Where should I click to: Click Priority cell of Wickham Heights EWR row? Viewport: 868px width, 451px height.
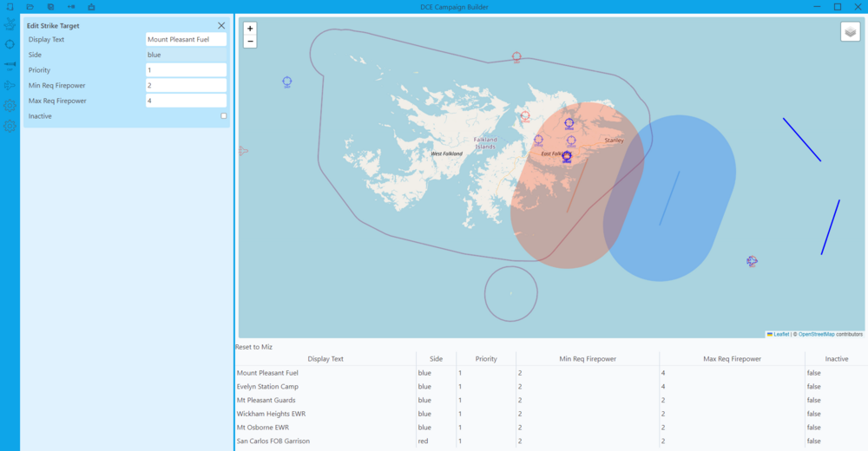486,414
